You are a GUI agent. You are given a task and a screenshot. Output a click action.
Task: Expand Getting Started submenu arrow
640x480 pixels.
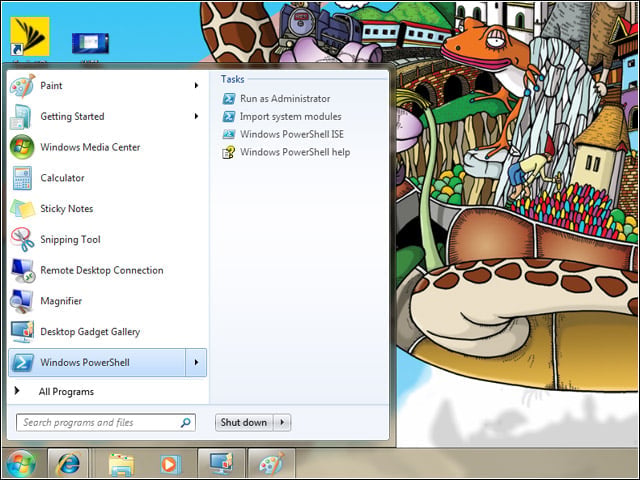[196, 116]
